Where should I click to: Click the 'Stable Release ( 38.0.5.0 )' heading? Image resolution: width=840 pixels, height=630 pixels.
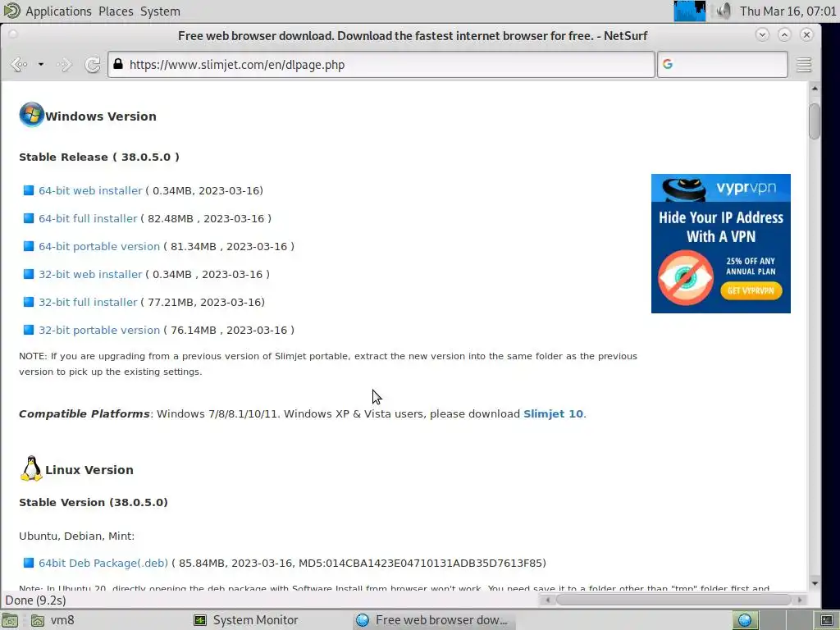(x=99, y=157)
